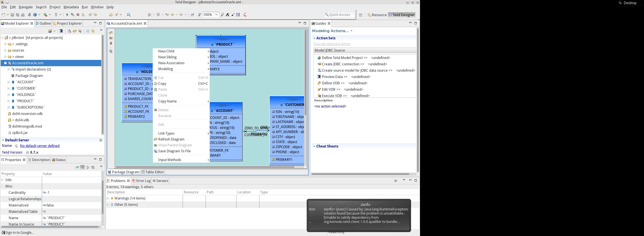Click the Save toolbar icon
644x236 pixels.
coord(12,15)
